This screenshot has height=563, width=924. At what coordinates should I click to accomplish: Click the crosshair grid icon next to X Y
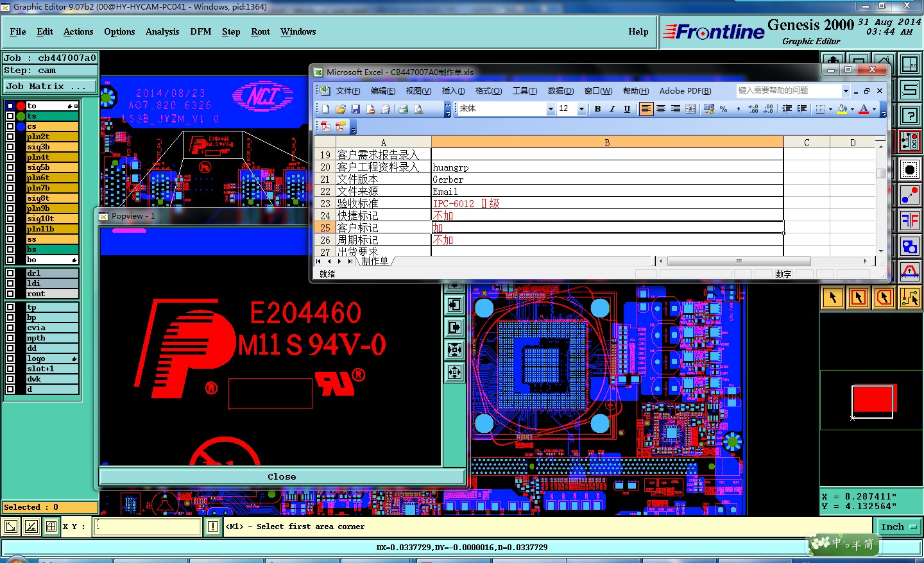(x=51, y=527)
